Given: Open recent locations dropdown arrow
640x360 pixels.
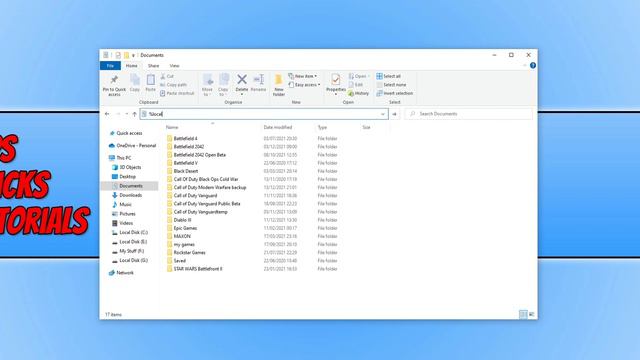Looking at the screenshot, I should [x=127, y=114].
